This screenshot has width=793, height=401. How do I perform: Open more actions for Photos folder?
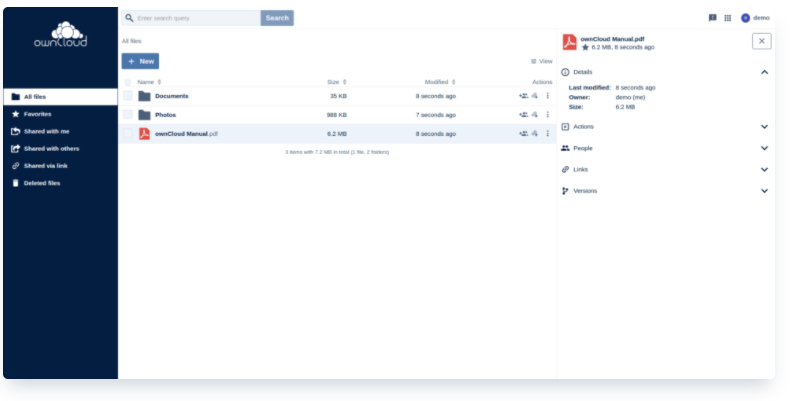[x=547, y=115]
